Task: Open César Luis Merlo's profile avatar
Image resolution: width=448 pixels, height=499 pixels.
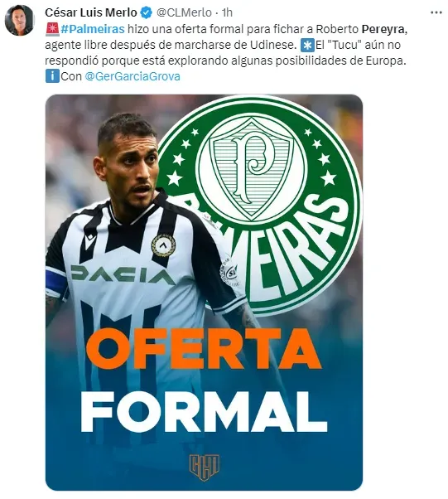Action: [x=19, y=20]
